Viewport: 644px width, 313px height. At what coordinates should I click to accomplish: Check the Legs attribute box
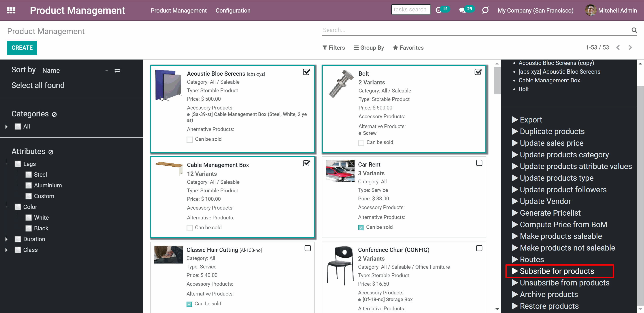(18, 164)
